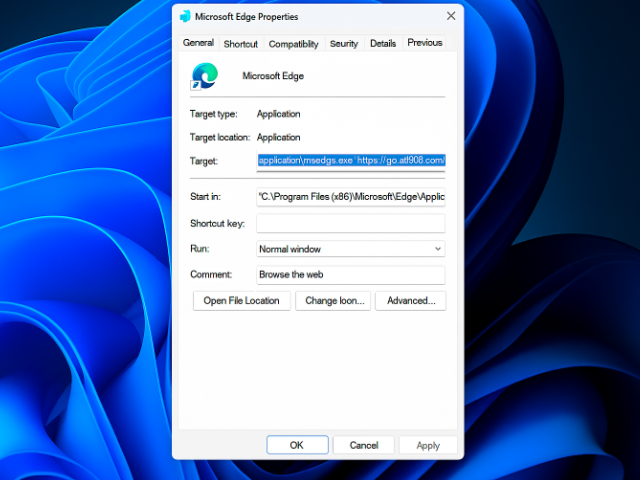Open the Previous Versions tab
Viewport: 640px width, 480px height.
pyautogui.click(x=424, y=43)
